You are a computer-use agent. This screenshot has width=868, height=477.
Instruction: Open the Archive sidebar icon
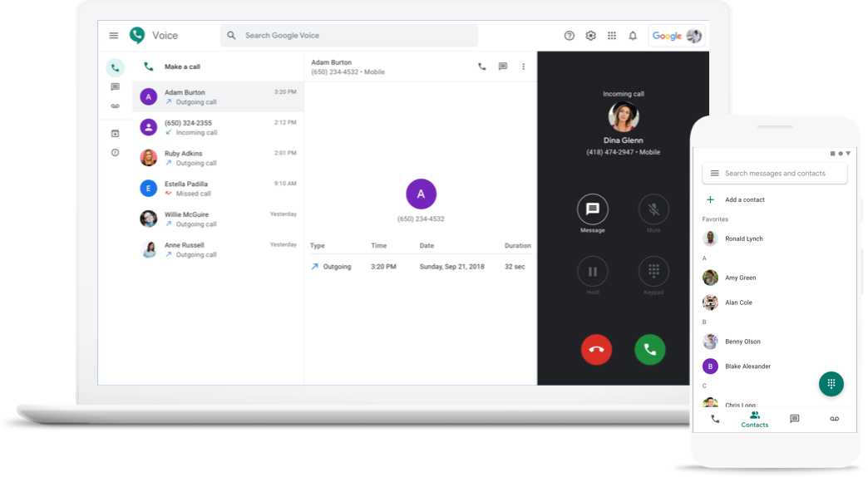(x=115, y=133)
